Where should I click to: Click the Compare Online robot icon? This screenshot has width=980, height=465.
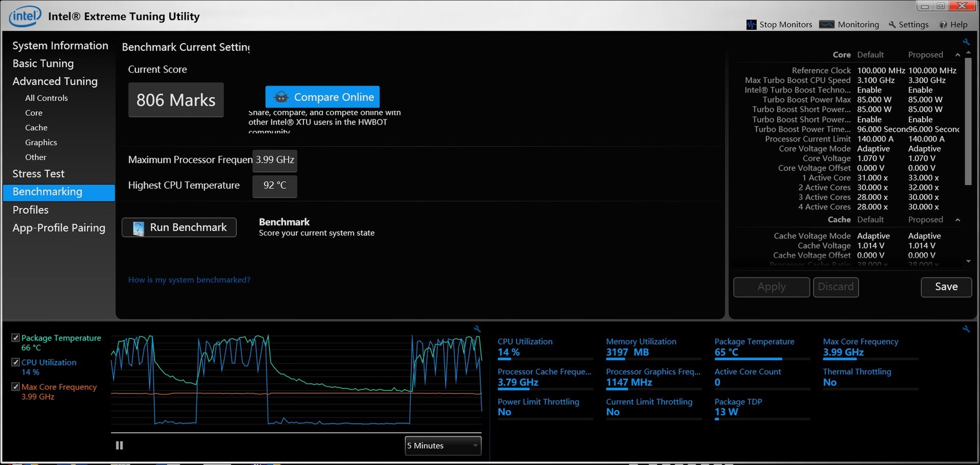coord(281,97)
